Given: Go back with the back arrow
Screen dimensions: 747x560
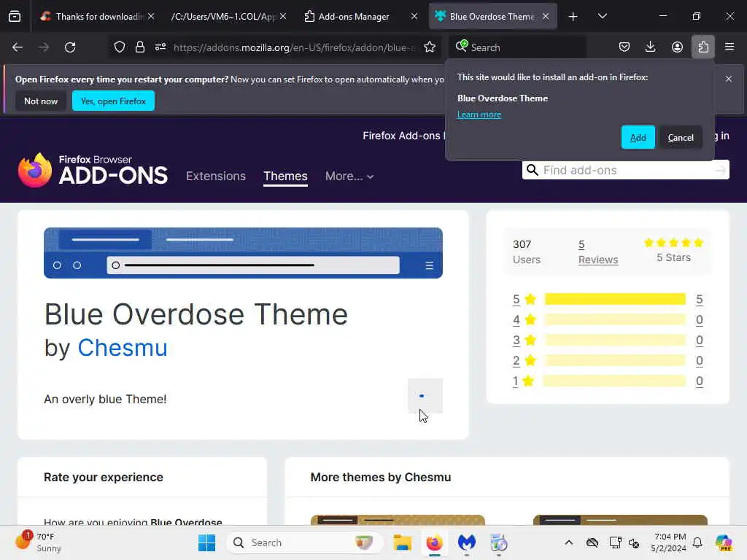Looking at the screenshot, I should click(18, 47).
